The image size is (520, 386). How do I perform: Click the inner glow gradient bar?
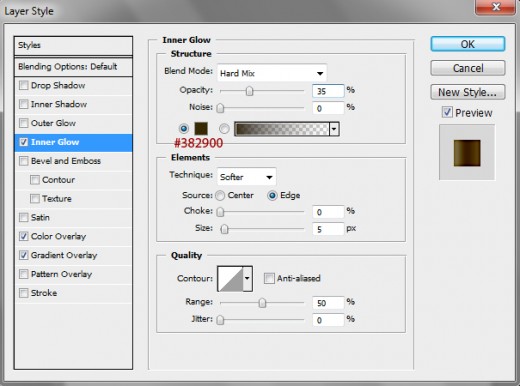[282, 129]
